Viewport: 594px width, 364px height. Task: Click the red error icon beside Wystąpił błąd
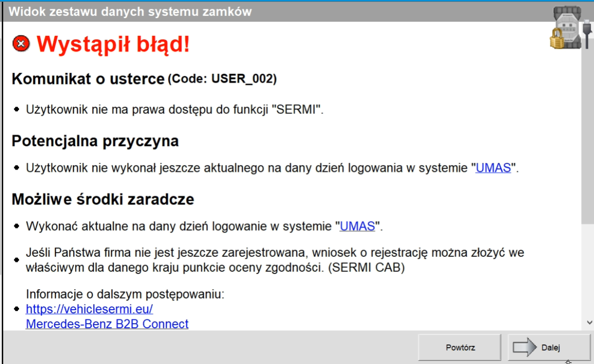(x=21, y=44)
